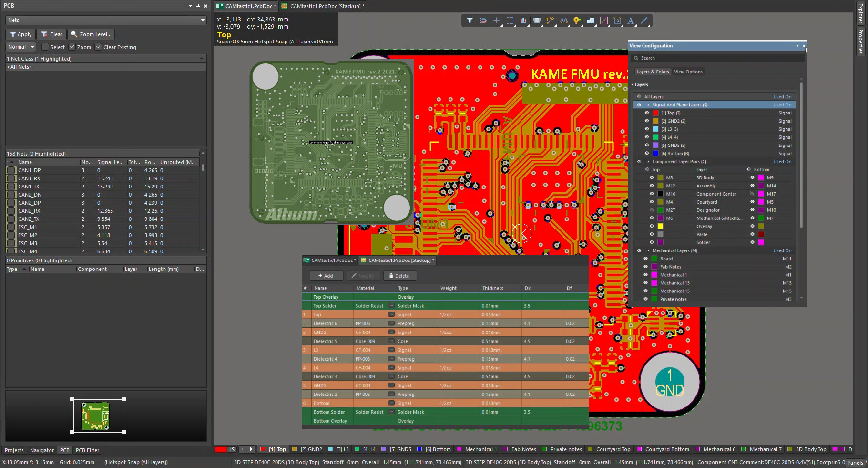Click the material picker button for Bottom Solder row

click(391, 412)
